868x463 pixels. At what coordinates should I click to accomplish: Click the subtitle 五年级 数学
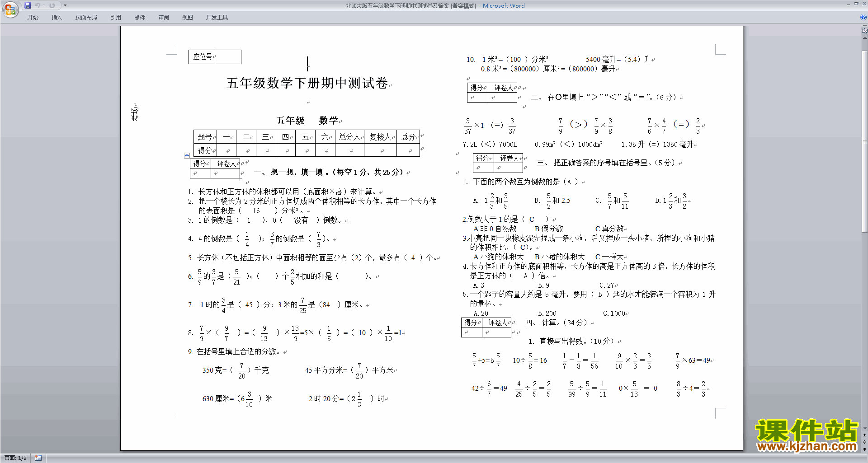click(307, 121)
